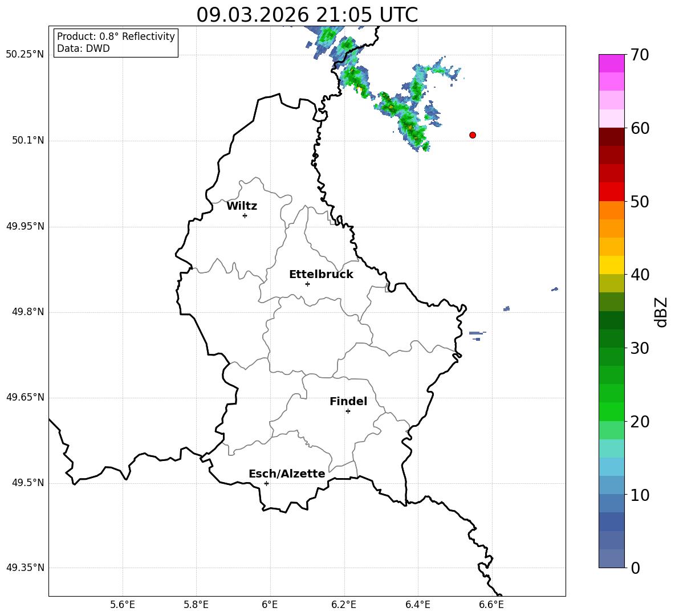The width and height of the screenshot is (675, 616).
Task: Click the 49.8°N latitude label
Action: point(28,312)
